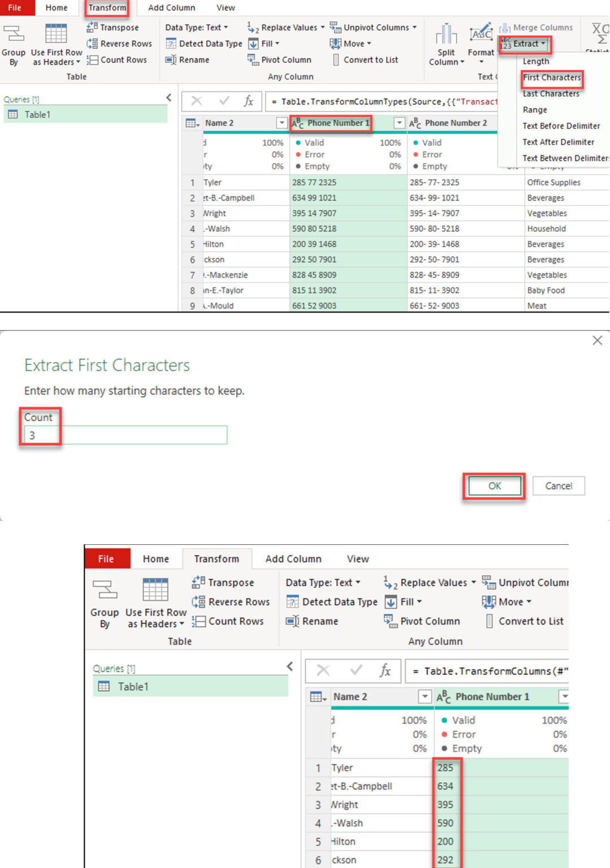Close the Extract First Characters dialog

click(597, 340)
